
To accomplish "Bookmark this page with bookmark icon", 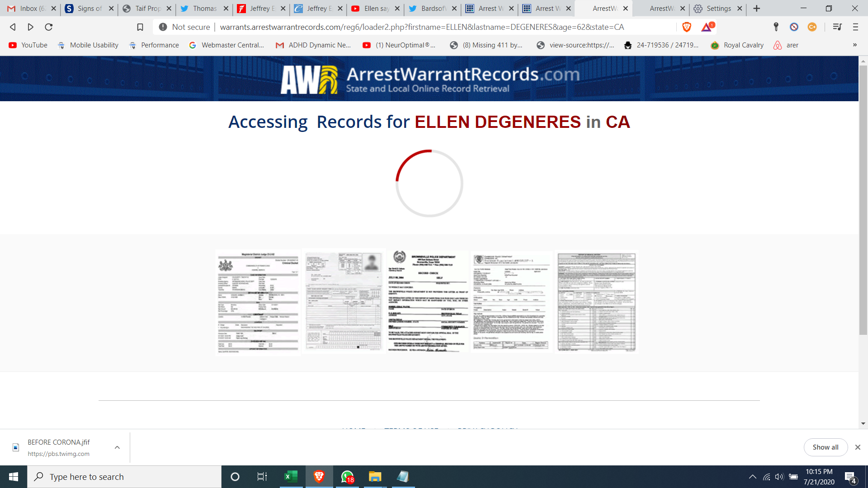I will click(140, 27).
